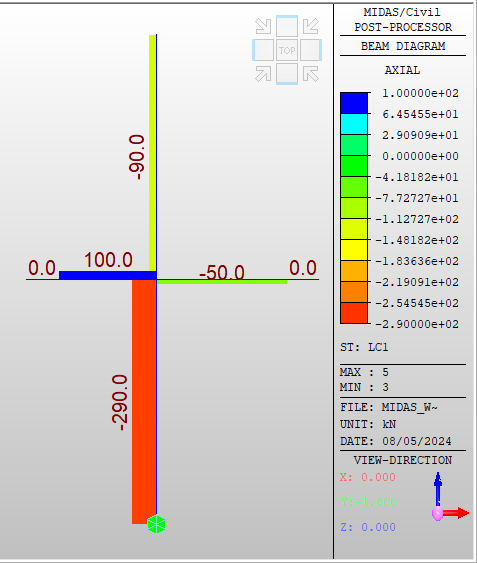Pick the cyan legend swatch
Screen dimensions: 477x563
(354, 124)
